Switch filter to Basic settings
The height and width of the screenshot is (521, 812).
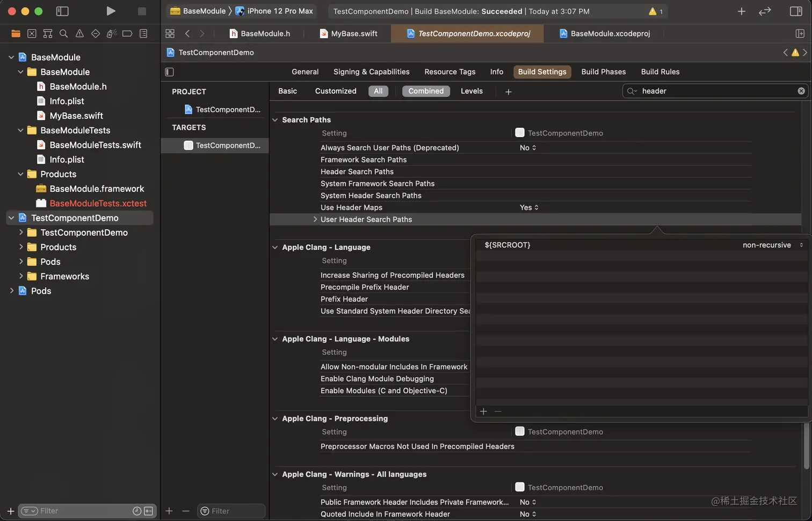click(x=287, y=91)
